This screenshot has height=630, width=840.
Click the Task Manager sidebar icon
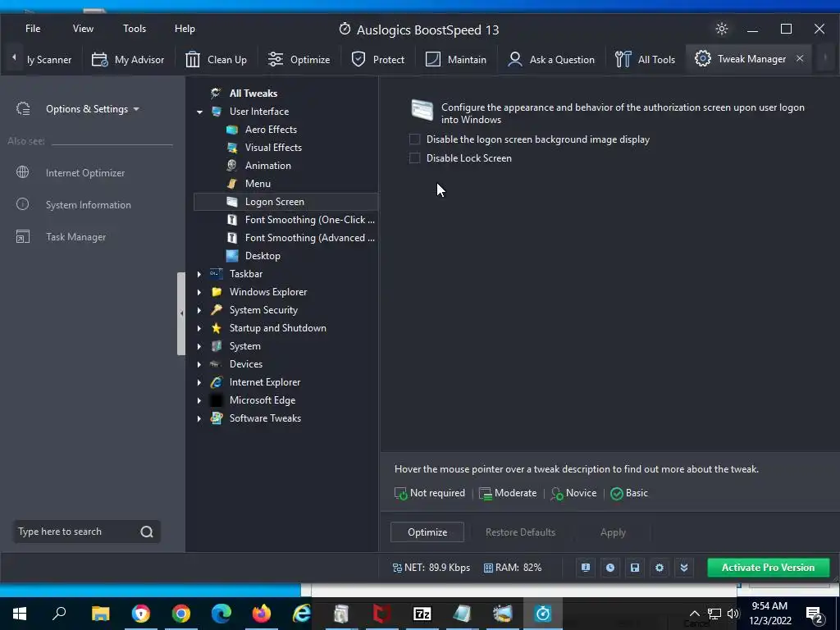(22, 236)
